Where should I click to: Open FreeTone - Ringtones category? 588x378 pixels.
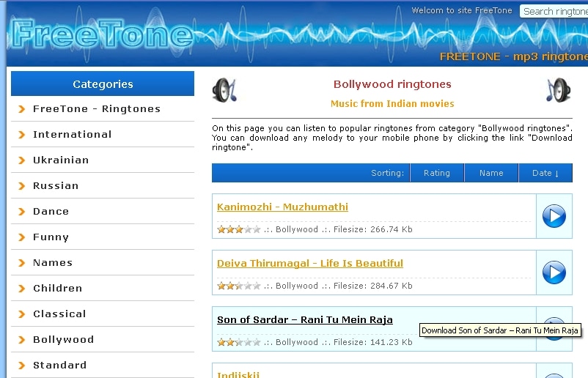[97, 109]
